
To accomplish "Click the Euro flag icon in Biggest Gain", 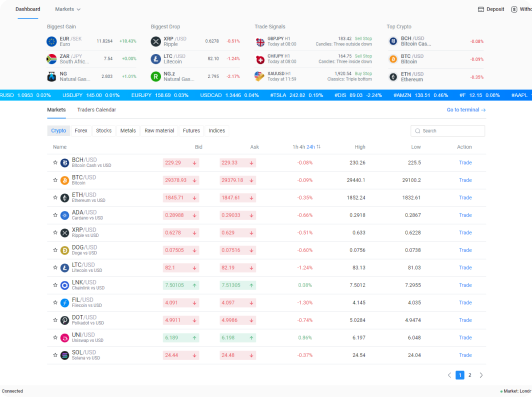I will coord(52,41).
